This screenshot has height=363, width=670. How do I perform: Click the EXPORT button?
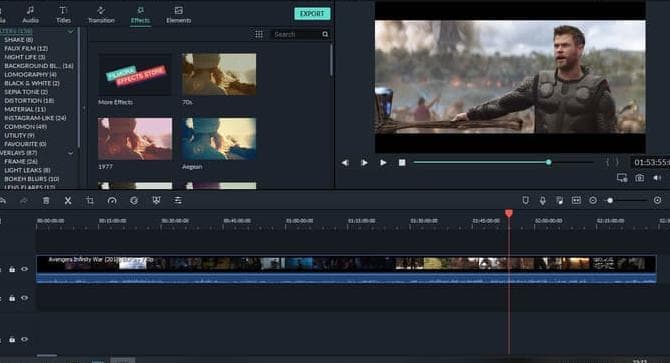pos(312,14)
